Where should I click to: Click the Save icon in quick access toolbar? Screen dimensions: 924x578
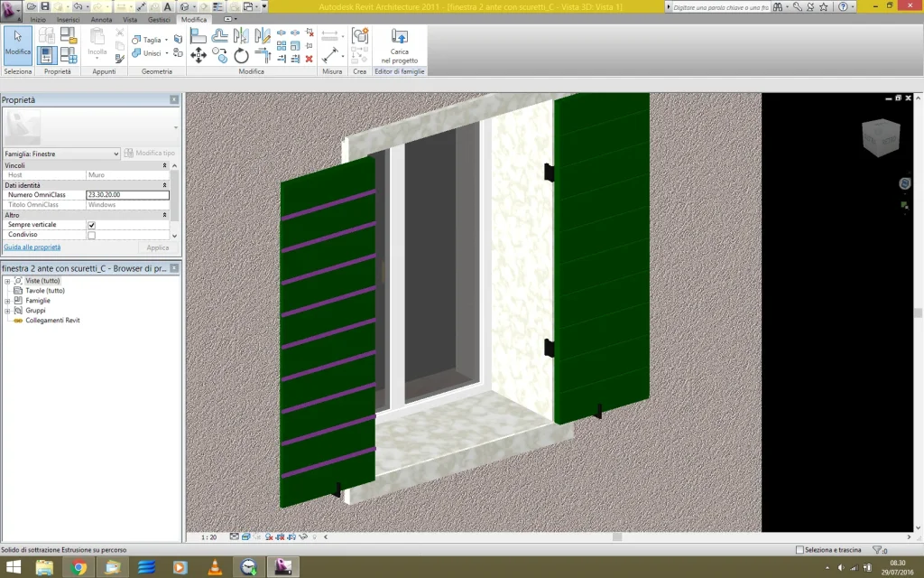click(x=44, y=6)
